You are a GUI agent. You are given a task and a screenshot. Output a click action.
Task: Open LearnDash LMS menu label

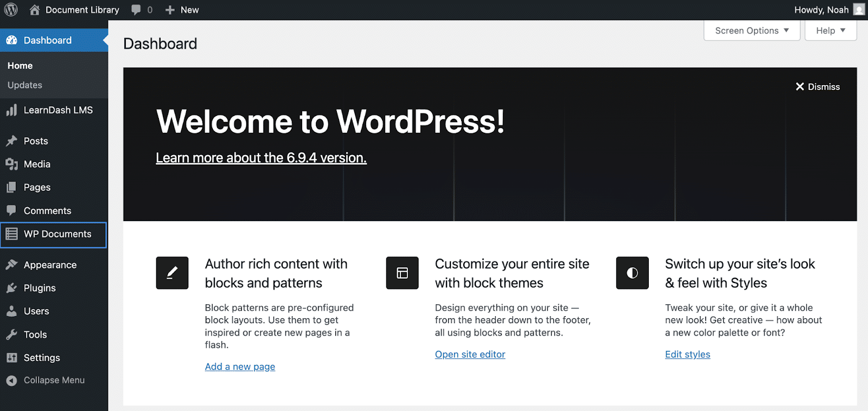[58, 110]
